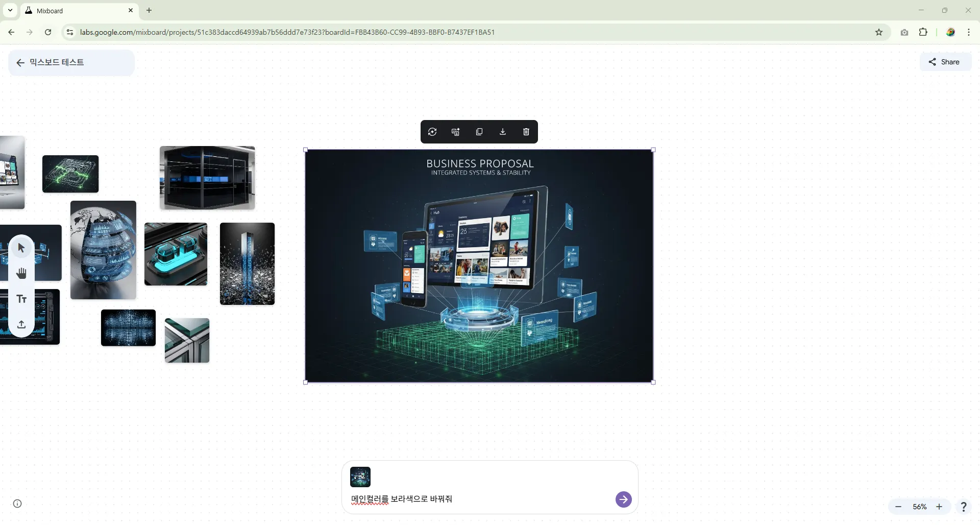Open the browser tab search dropdown
The width and height of the screenshot is (980, 525).
point(10,10)
